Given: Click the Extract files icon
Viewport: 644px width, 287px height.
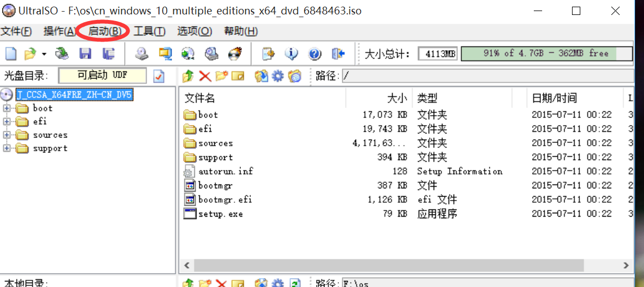Looking at the screenshot, I should (261, 76).
